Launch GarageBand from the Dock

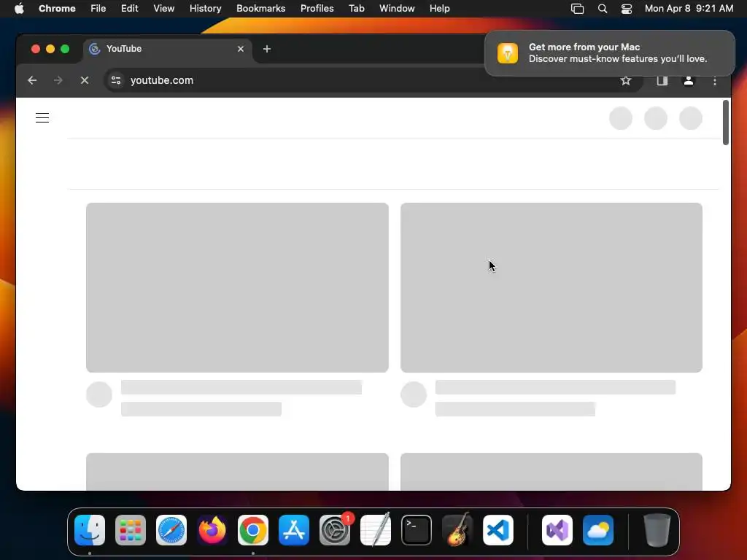tap(457, 530)
